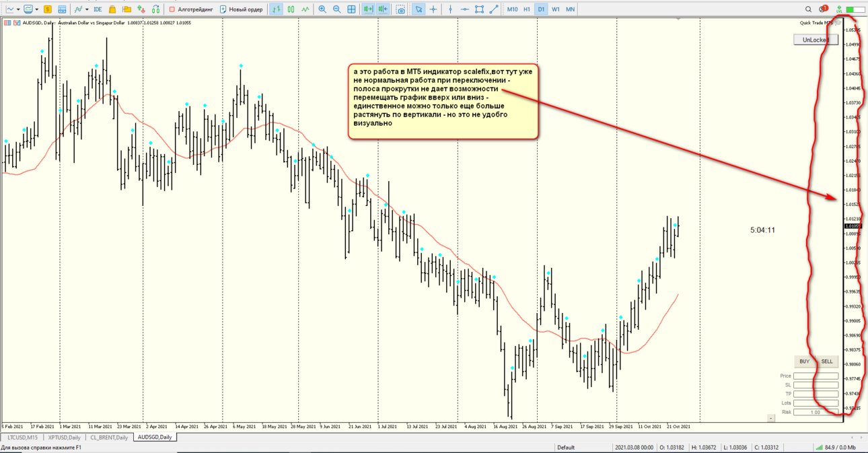Click the 5:04:11 timer text on chart
Image resolution: width=868 pixels, height=453 pixels.
pyautogui.click(x=762, y=230)
